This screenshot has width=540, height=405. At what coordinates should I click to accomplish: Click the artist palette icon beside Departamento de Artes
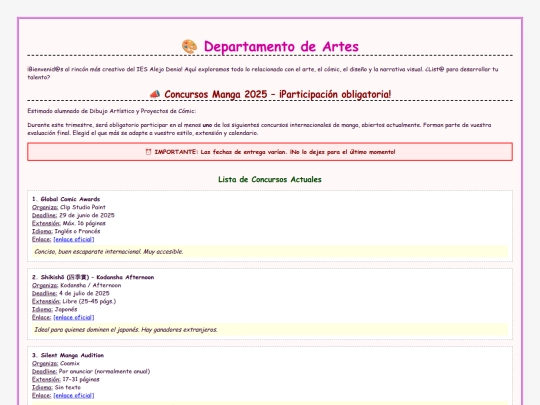pyautogui.click(x=189, y=46)
